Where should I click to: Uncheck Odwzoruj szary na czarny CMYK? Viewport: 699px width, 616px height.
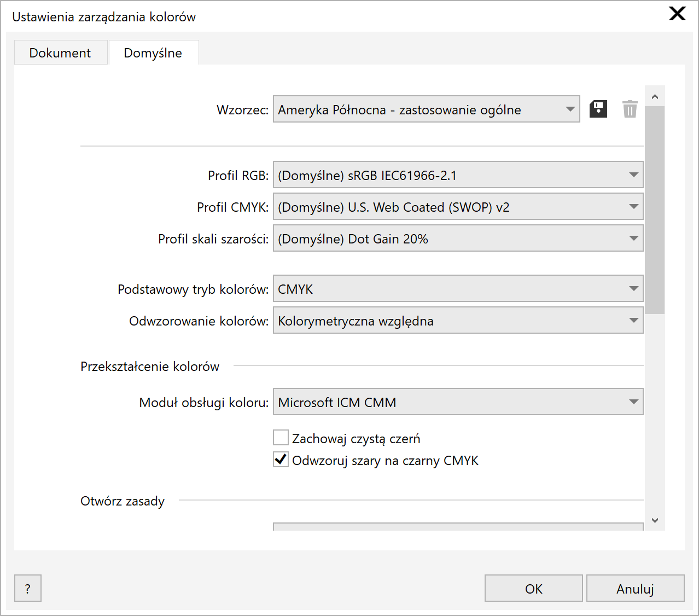pos(281,460)
